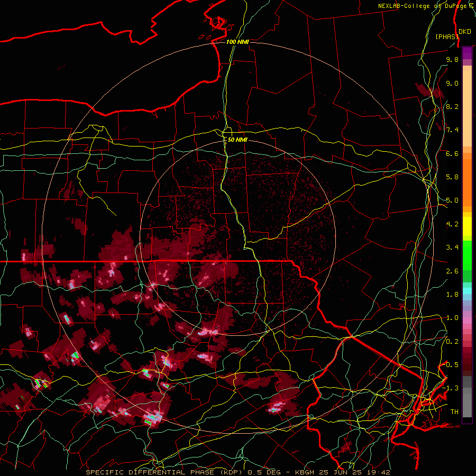This screenshot has height=476, width=476.
Task: Click the 9.0 scale value
Action: point(452,83)
